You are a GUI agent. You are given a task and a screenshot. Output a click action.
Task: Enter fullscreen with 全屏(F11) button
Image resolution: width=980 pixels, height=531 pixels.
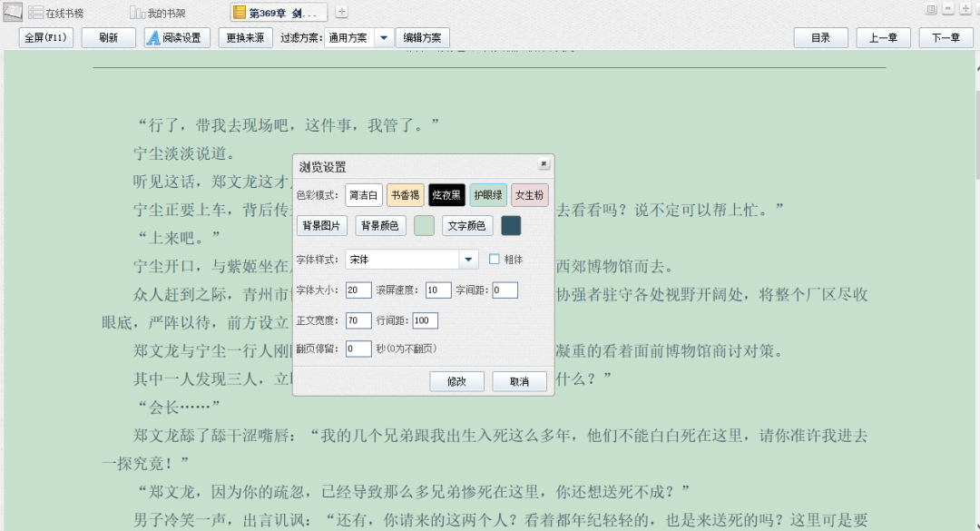coord(45,37)
